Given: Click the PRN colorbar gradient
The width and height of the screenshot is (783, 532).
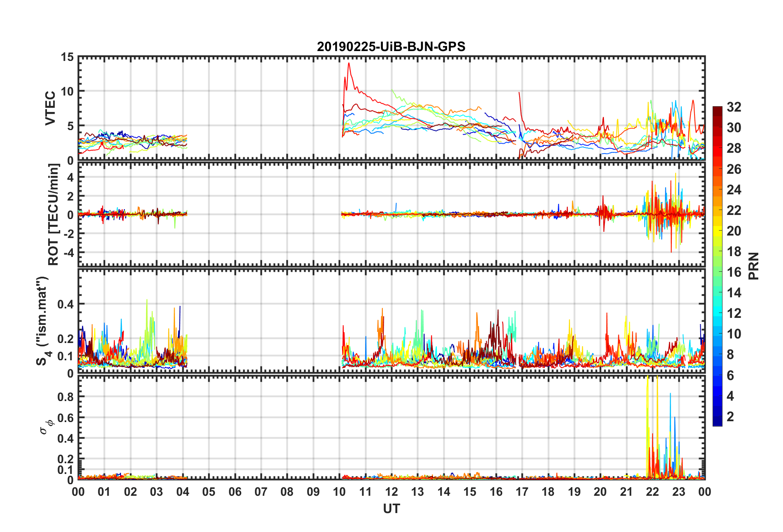Looking at the screenshot, I should [x=718, y=266].
